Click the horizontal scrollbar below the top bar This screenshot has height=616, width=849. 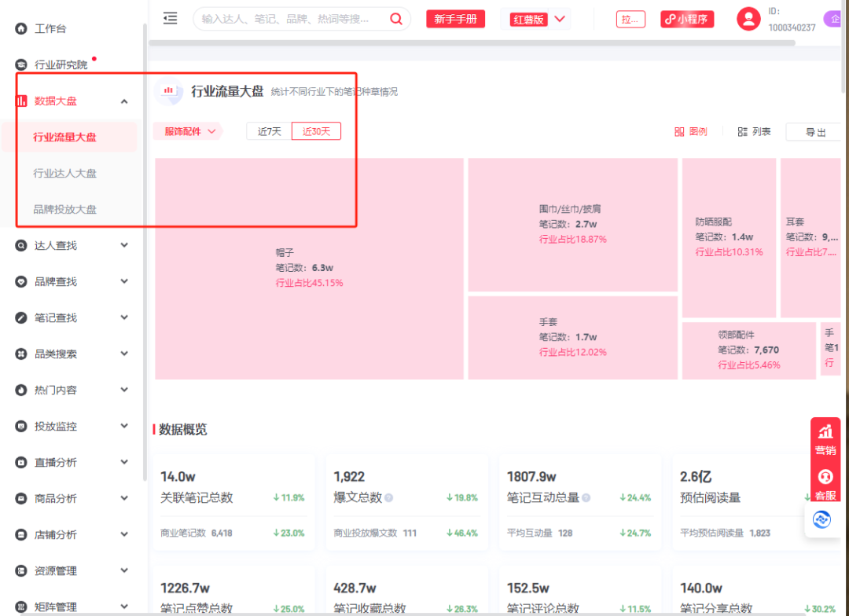[472, 42]
